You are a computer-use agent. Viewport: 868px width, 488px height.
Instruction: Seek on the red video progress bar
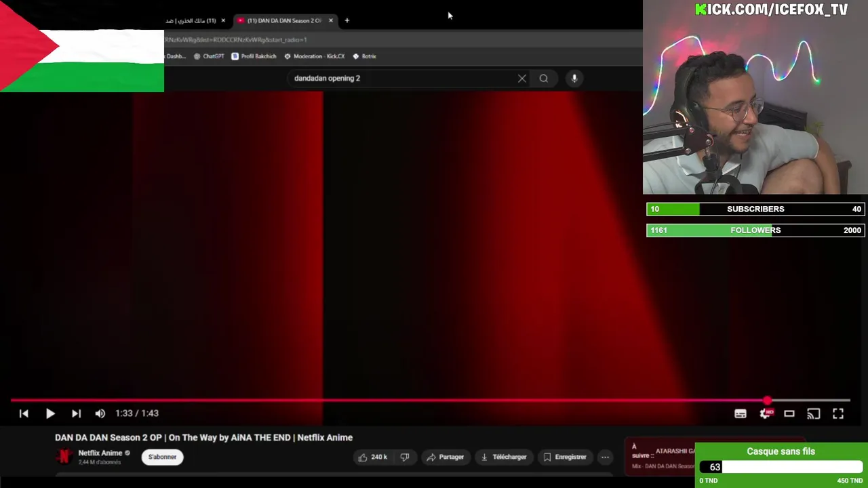[430, 401]
